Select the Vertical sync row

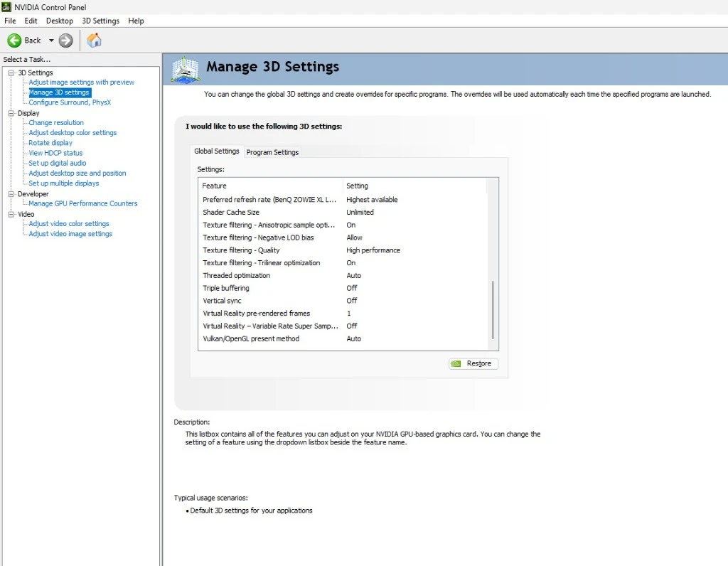pos(343,300)
